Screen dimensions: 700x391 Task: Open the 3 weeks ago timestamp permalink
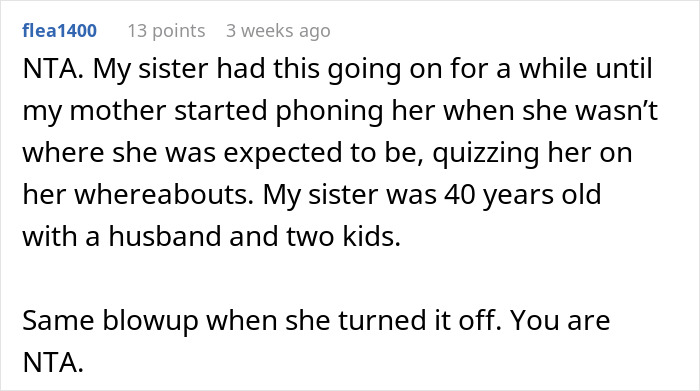pyautogui.click(x=278, y=31)
